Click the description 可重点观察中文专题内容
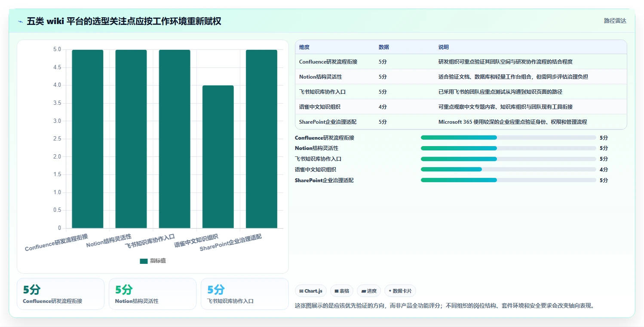Screen dimensions: 644x327 click(506, 107)
